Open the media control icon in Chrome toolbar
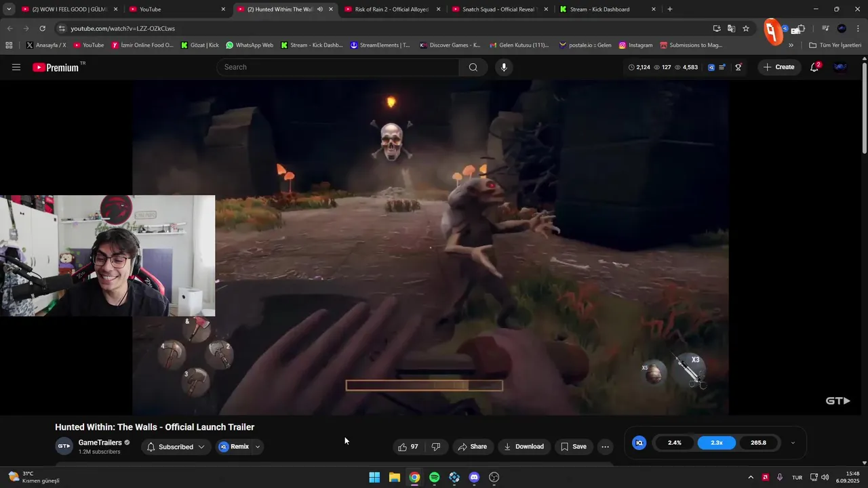Viewport: 868px width, 488px height. pos(825,28)
